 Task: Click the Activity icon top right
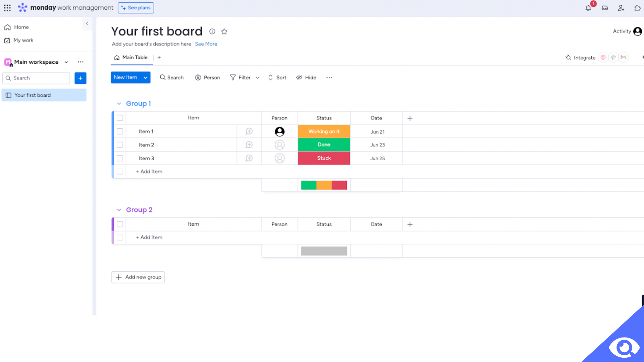[637, 32]
